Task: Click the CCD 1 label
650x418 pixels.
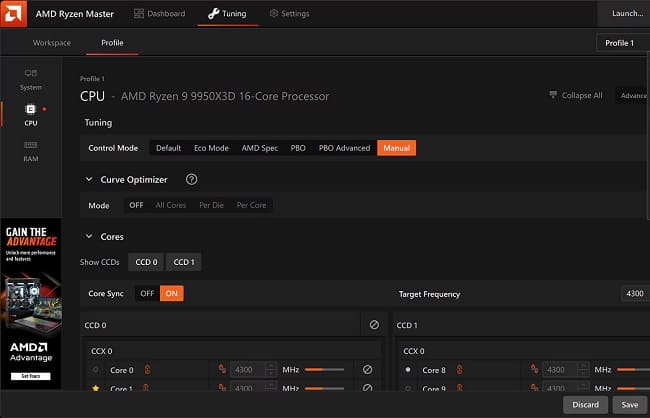Action: (x=407, y=325)
